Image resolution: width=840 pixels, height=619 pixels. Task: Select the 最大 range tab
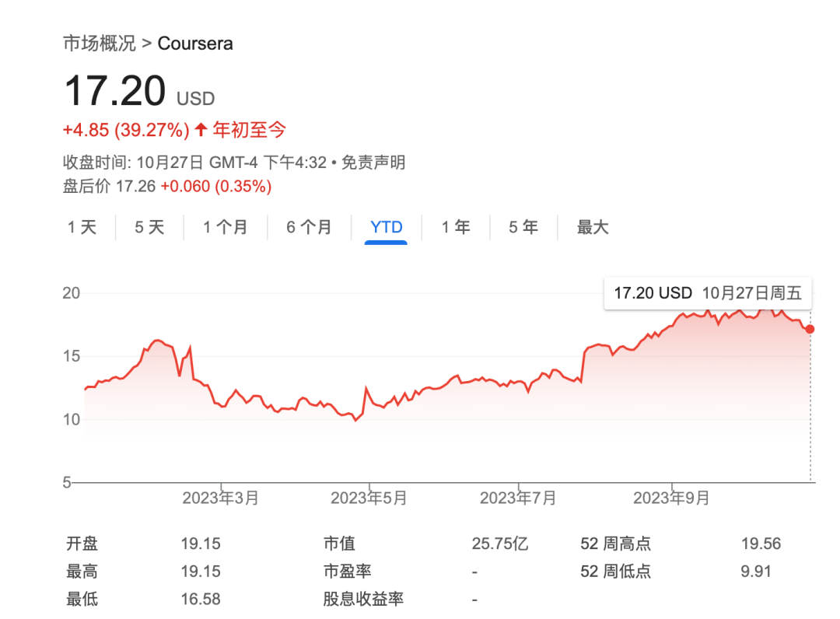pyautogui.click(x=592, y=227)
